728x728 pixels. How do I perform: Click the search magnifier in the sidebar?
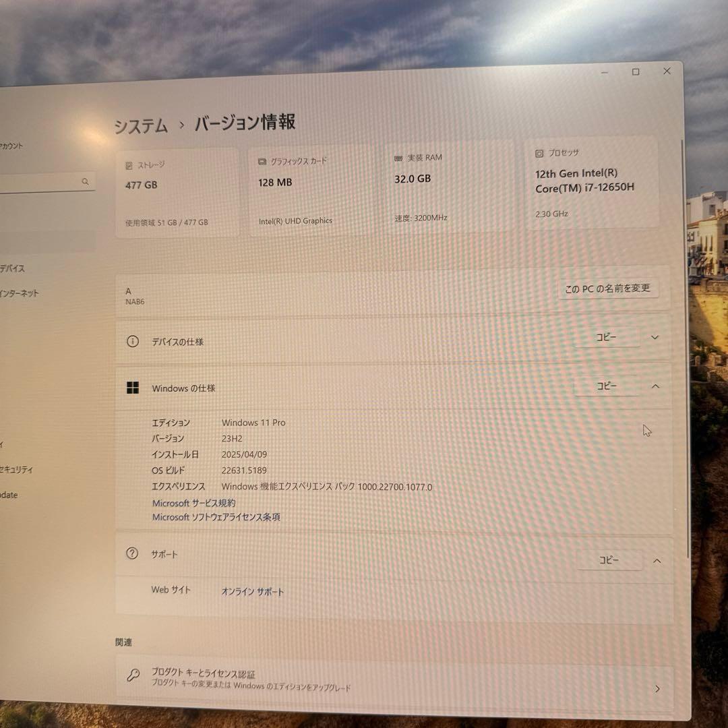pyautogui.click(x=86, y=181)
